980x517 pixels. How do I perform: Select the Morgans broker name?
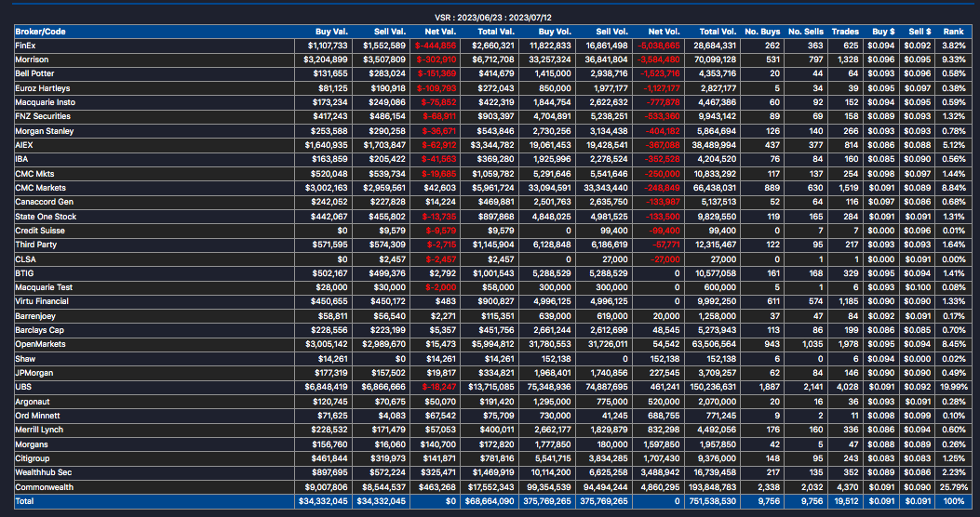(x=32, y=444)
